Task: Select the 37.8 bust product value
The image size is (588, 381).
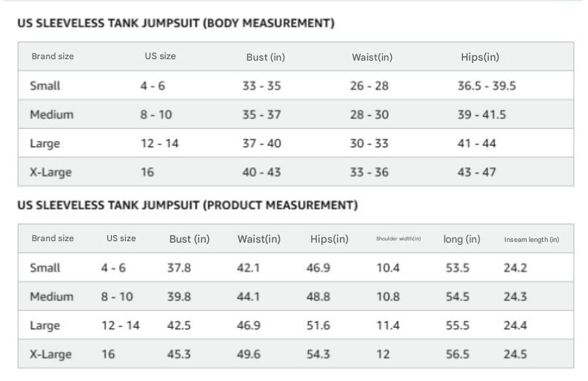Action: [x=179, y=268]
